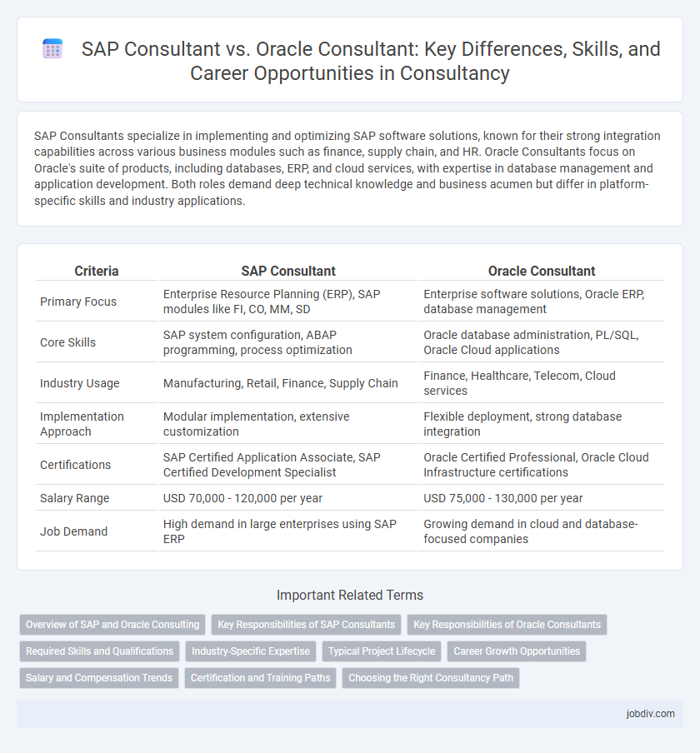Click the Criteria column header
The width and height of the screenshot is (700, 753).
click(x=97, y=271)
